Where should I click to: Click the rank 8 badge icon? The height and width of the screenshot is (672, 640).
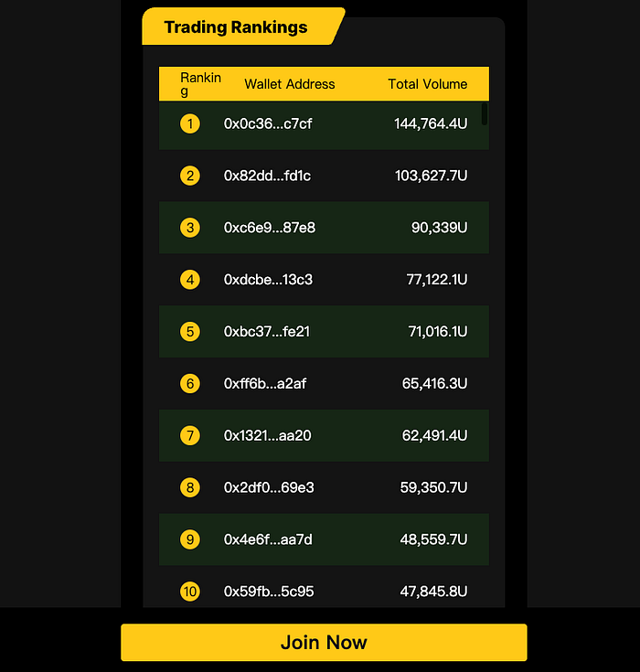point(190,487)
